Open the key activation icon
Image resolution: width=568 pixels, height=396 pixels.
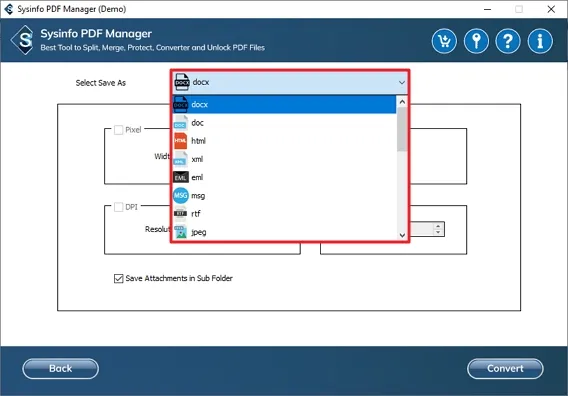[x=476, y=41]
